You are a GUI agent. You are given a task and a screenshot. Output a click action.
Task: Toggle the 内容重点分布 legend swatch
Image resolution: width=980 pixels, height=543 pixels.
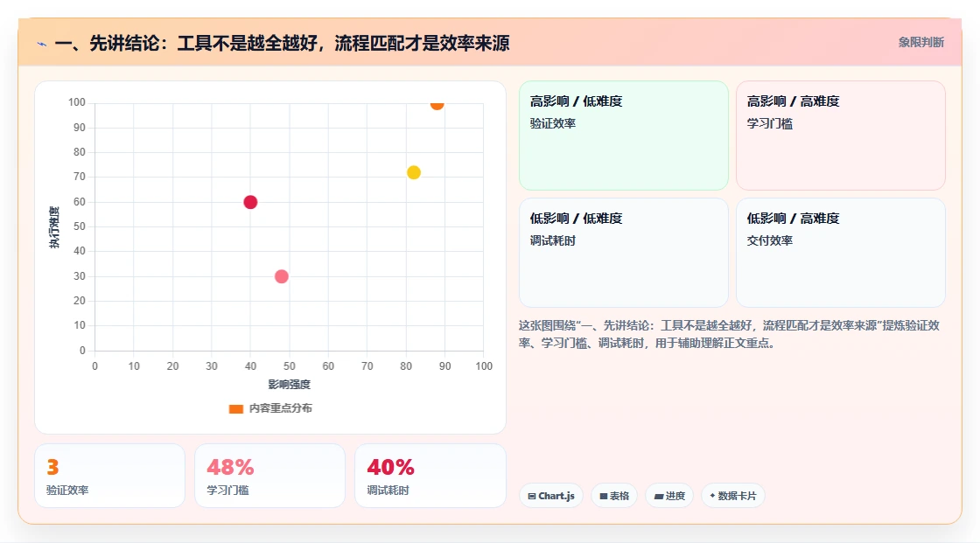pyautogui.click(x=235, y=408)
